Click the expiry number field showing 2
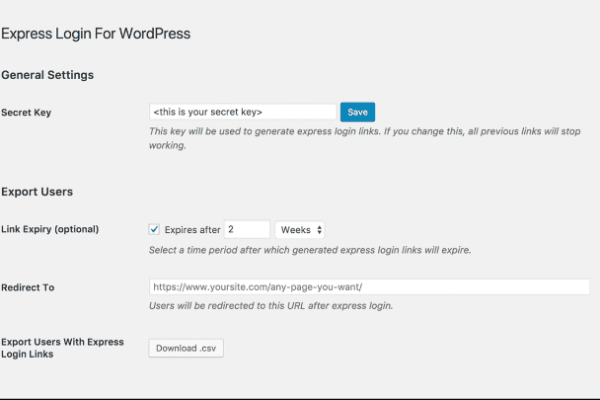The width and height of the screenshot is (600, 400). 247,229
